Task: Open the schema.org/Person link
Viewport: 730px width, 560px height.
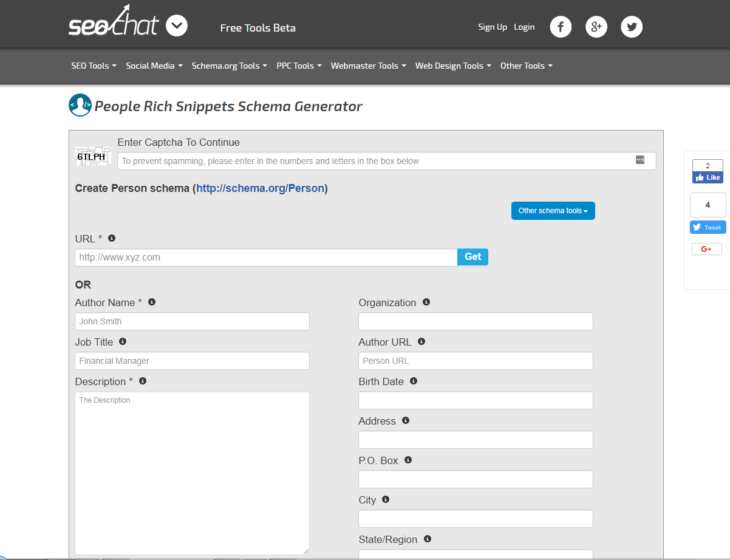Action: click(x=260, y=188)
